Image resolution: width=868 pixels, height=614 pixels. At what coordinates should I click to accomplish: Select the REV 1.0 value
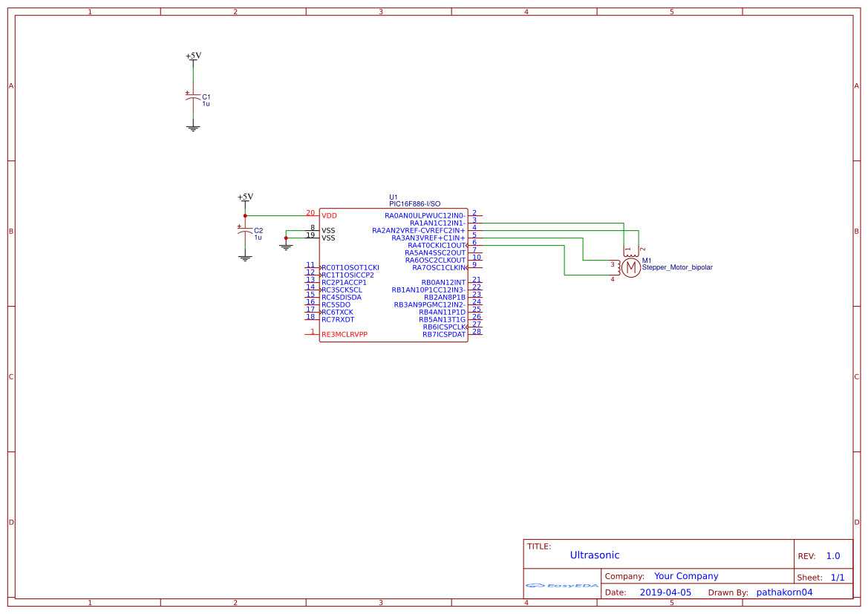[832, 556]
